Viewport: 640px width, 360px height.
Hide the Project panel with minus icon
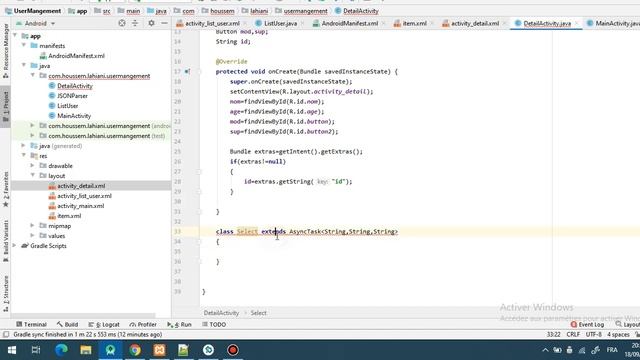pos(164,23)
